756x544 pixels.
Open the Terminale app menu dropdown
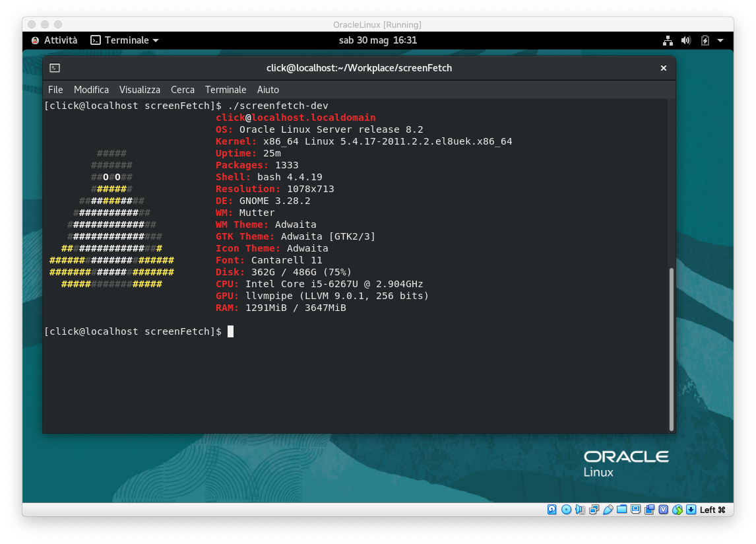(125, 40)
